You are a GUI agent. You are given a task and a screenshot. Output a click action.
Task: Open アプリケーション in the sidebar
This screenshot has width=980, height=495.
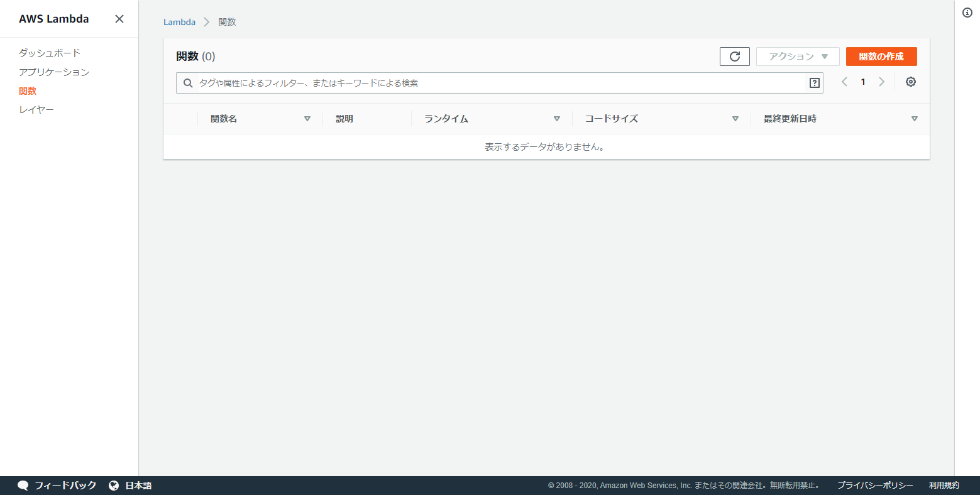[x=54, y=72]
